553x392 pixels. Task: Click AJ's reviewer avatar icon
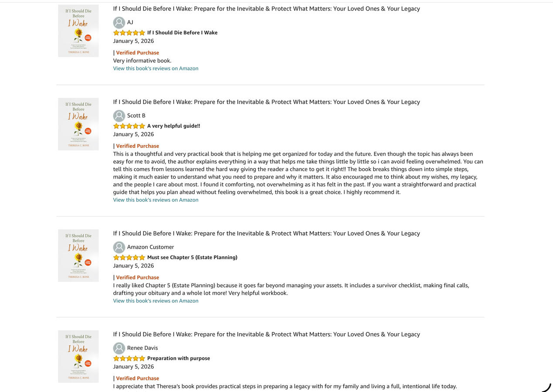(119, 23)
